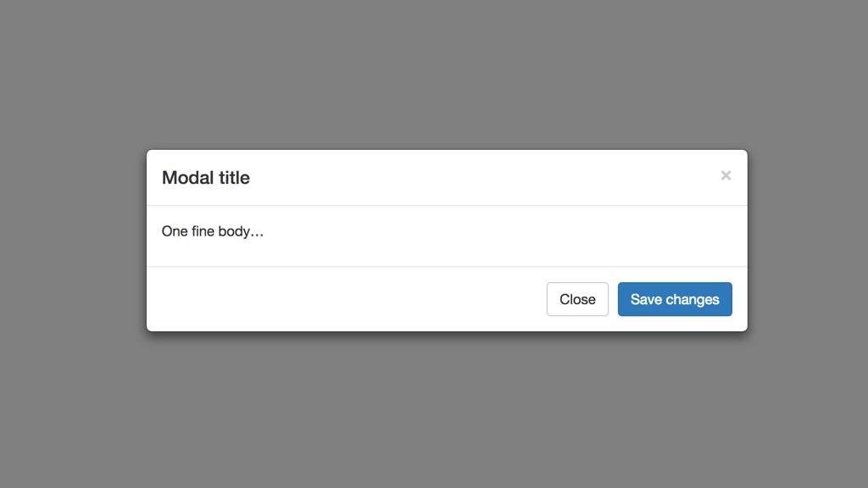Click white body area right of body text
Image resolution: width=868 pixels, height=488 pixels.
pyautogui.click(x=509, y=231)
